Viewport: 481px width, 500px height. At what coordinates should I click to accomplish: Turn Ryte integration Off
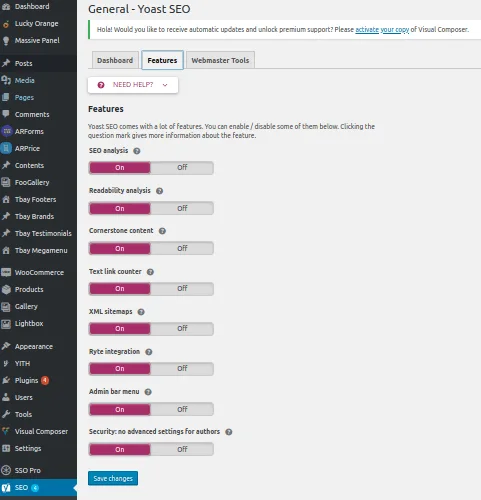[182, 369]
